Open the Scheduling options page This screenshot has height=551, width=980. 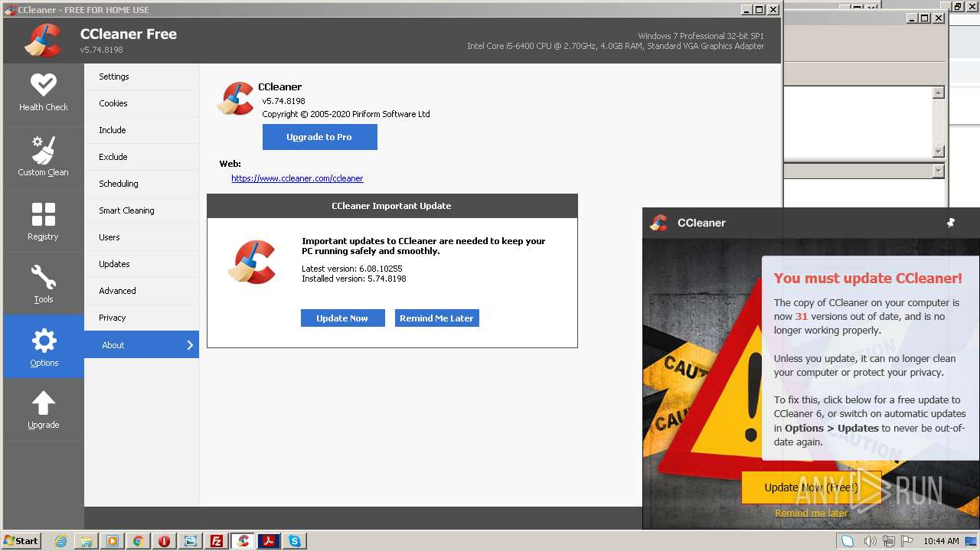tap(142, 184)
